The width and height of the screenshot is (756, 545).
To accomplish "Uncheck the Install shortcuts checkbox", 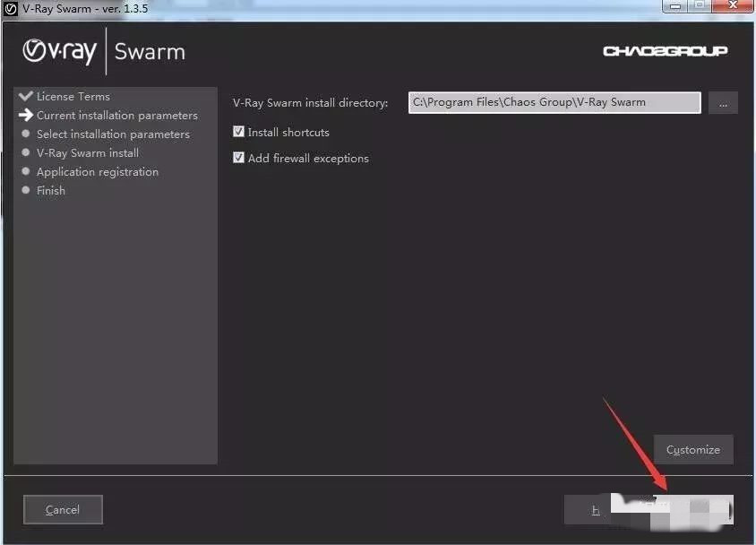I will click(238, 132).
